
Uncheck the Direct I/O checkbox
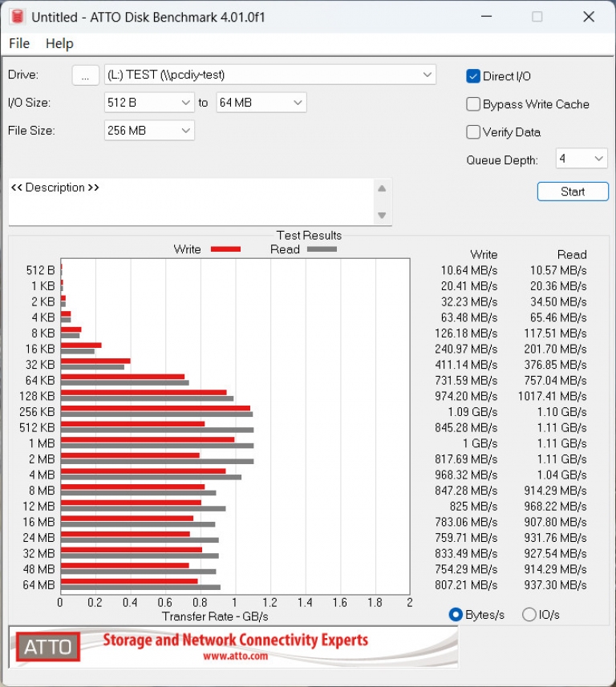472,76
